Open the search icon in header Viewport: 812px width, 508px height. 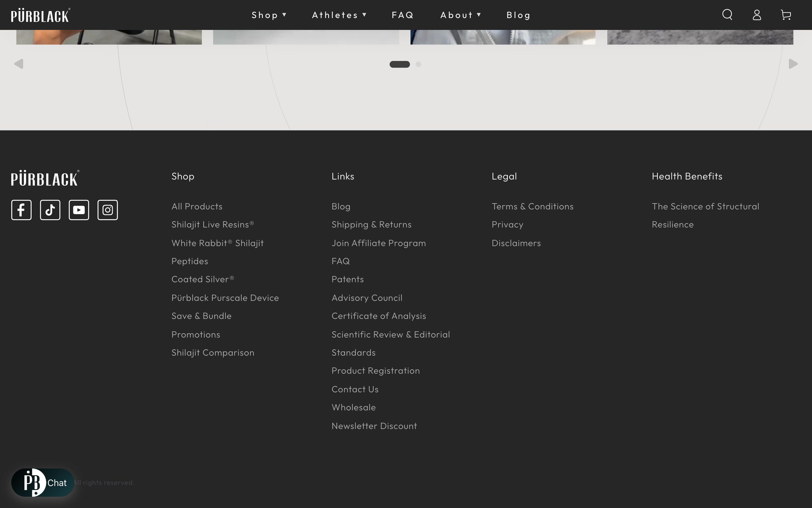727,15
